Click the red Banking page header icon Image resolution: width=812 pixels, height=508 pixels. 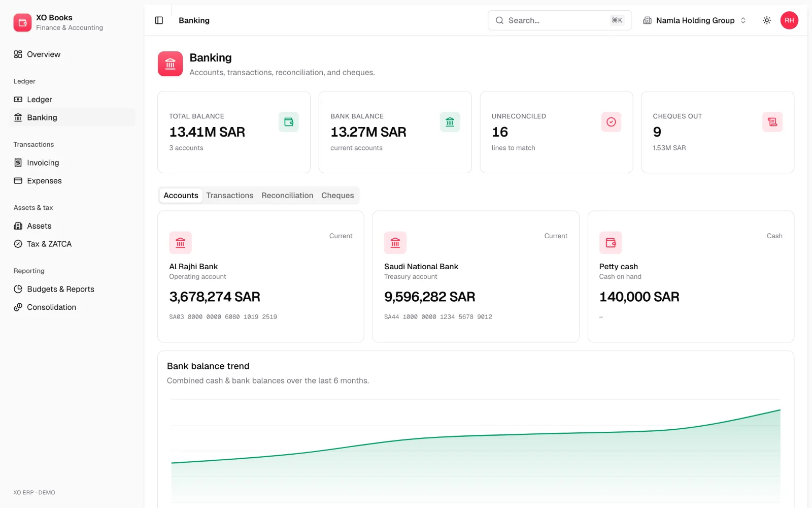170,64
